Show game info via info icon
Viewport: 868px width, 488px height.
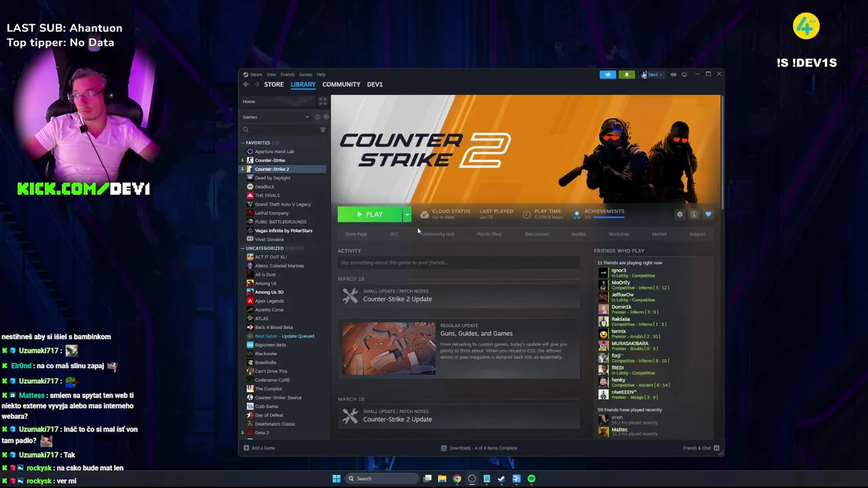coord(694,214)
